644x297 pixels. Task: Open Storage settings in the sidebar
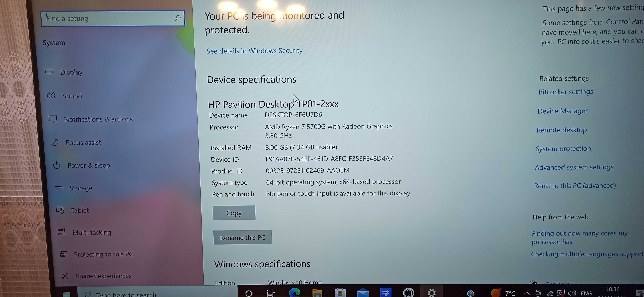pos(81,188)
